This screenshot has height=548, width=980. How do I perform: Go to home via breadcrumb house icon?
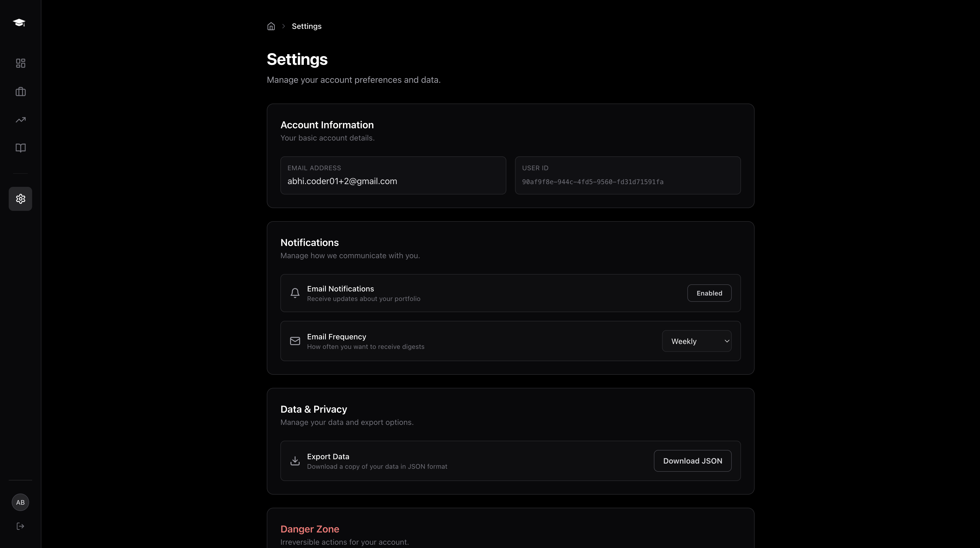pyautogui.click(x=271, y=26)
